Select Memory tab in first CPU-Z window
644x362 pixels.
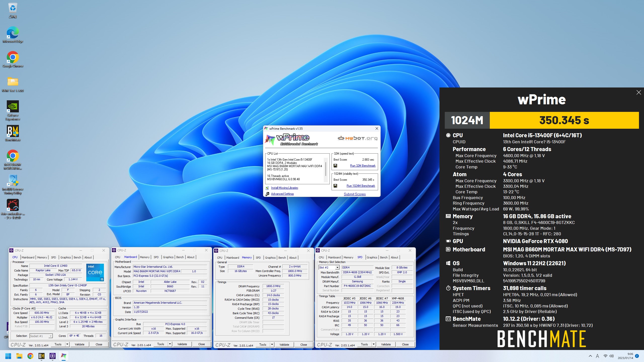pos(42,257)
